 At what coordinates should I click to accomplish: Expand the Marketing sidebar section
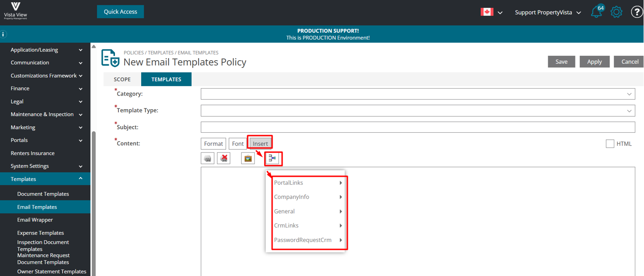click(x=45, y=128)
